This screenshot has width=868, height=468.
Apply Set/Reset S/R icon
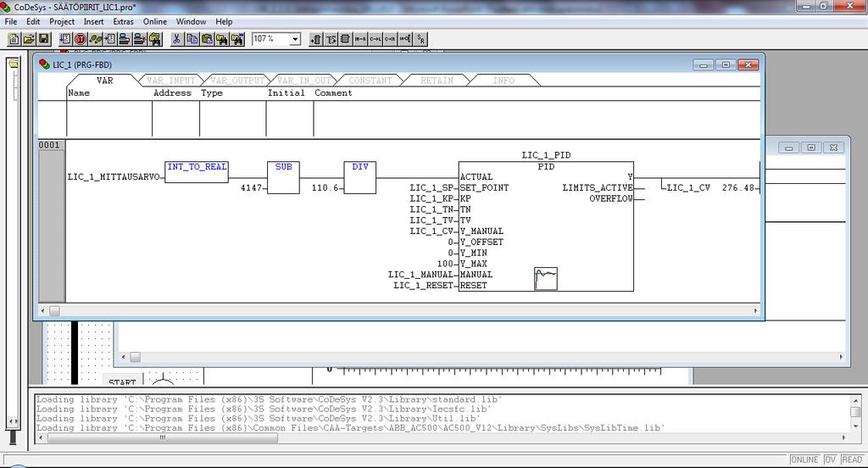point(420,39)
